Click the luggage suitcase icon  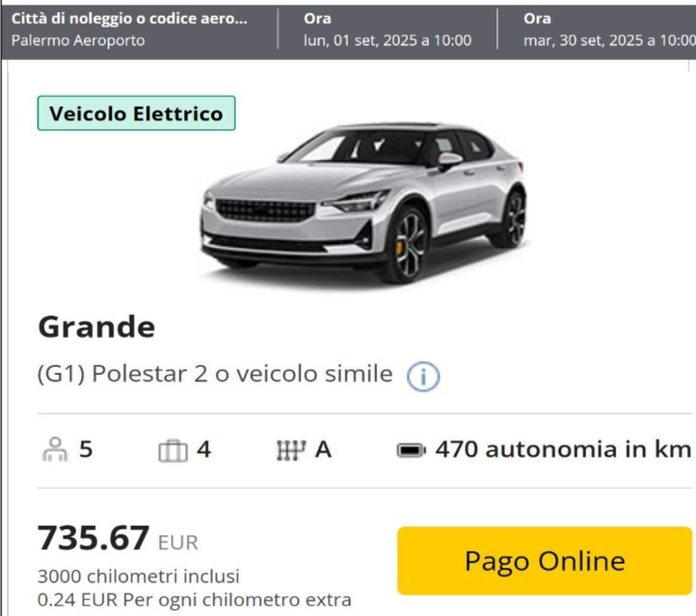click(x=173, y=451)
